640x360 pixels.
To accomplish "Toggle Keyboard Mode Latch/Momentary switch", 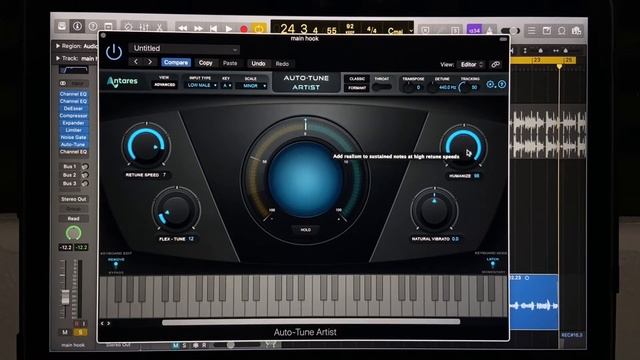I will coord(493,265).
